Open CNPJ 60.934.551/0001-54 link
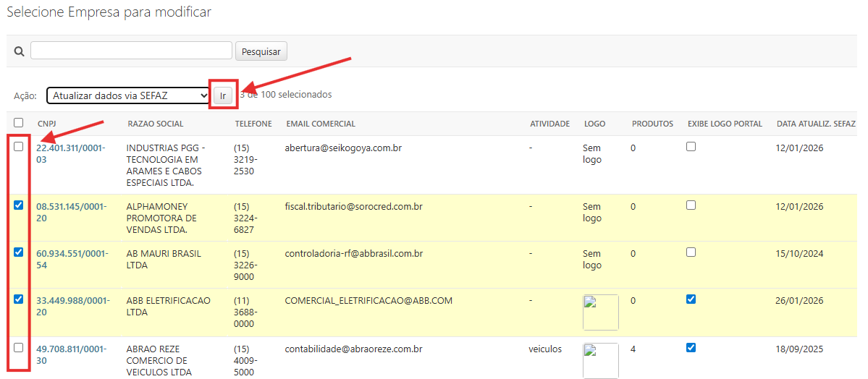This screenshot has height=379, width=868. 71,259
